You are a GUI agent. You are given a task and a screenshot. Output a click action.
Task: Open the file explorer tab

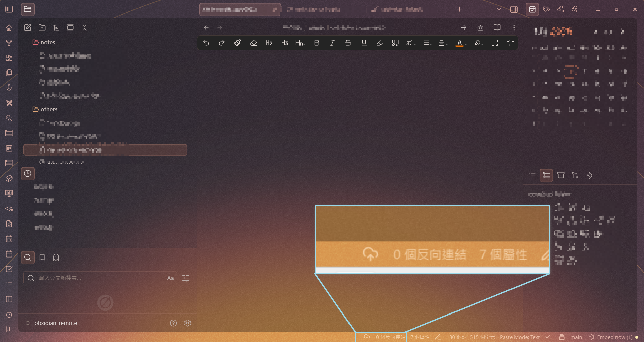(28, 9)
